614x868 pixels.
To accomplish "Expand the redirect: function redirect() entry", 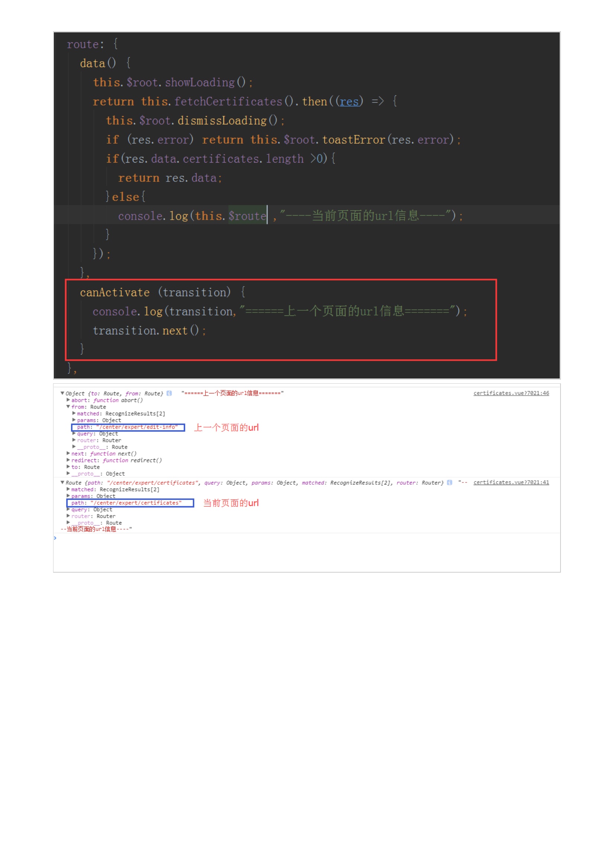I will coord(68,460).
